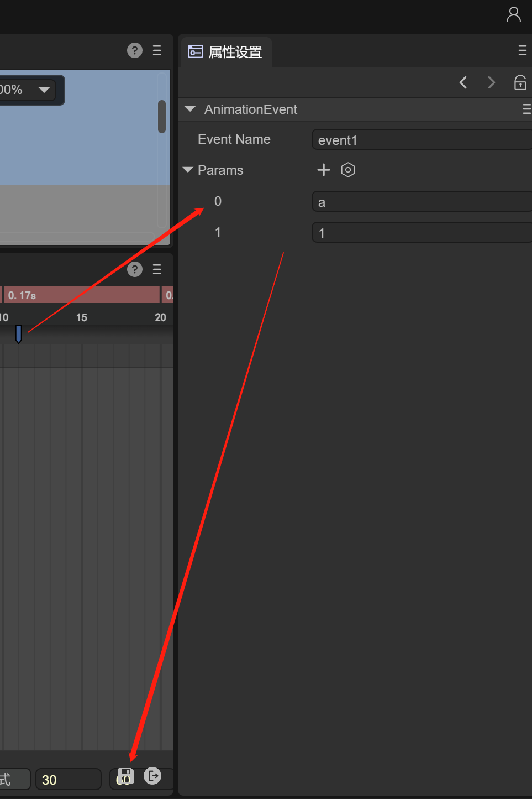Click the save floppy disk icon
This screenshot has height=799, width=532.
125,776
